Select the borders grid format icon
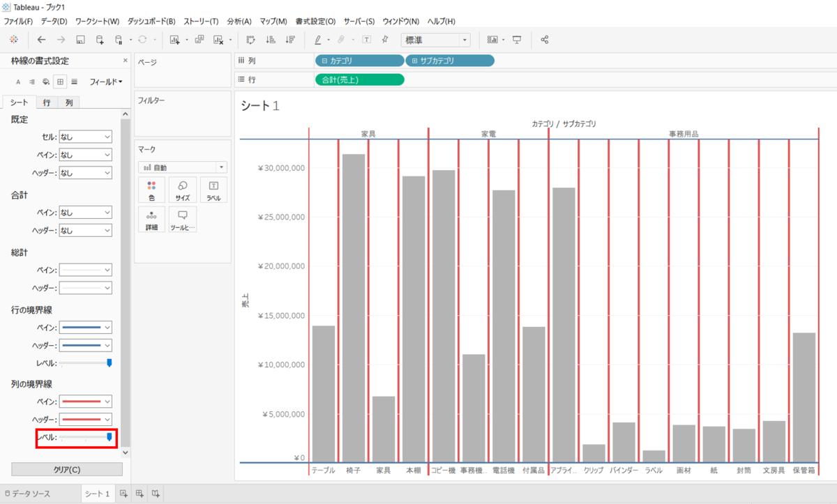 (61, 82)
